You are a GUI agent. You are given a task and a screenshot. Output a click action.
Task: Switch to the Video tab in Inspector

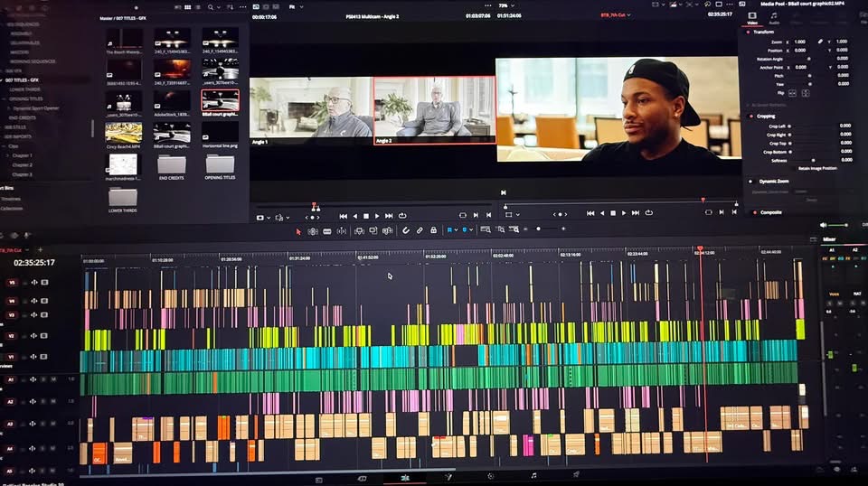coord(752,18)
